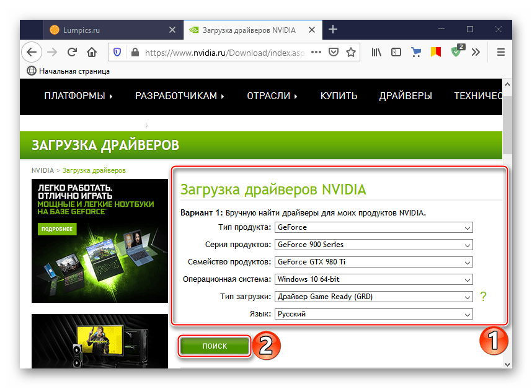Open the GeForce laptops banner image
532x392 pixels.
tap(100, 240)
